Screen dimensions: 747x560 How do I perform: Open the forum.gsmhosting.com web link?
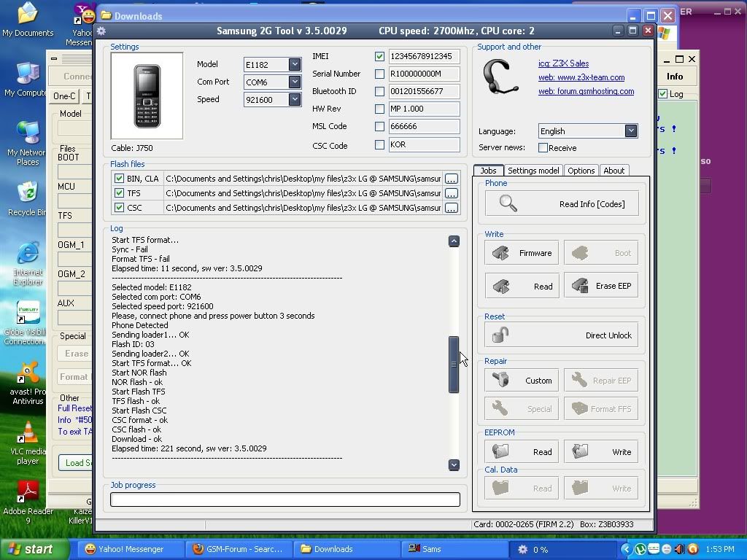coord(586,92)
